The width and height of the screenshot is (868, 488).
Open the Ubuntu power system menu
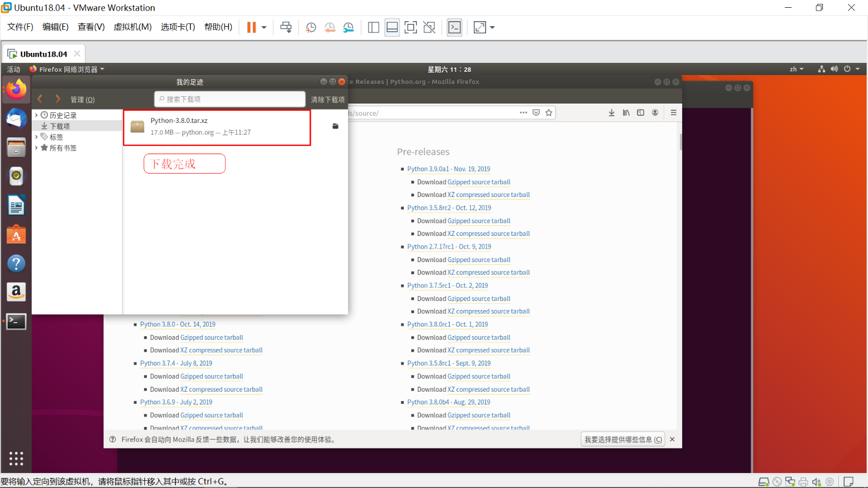851,70
